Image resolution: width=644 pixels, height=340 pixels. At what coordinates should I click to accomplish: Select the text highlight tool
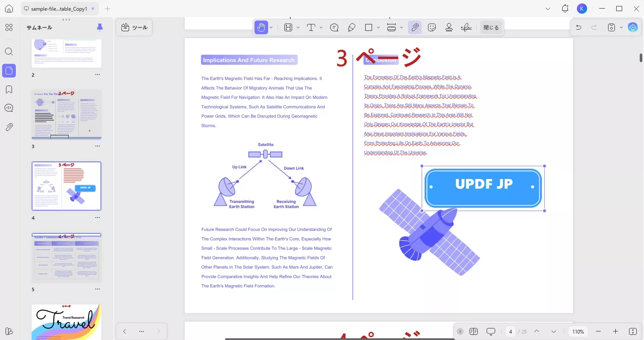[x=288, y=27]
